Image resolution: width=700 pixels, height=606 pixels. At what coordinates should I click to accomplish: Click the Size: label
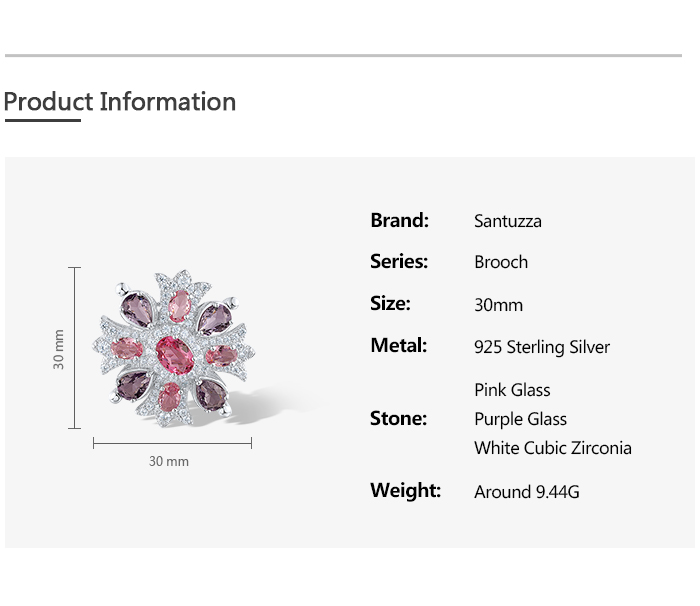click(390, 304)
